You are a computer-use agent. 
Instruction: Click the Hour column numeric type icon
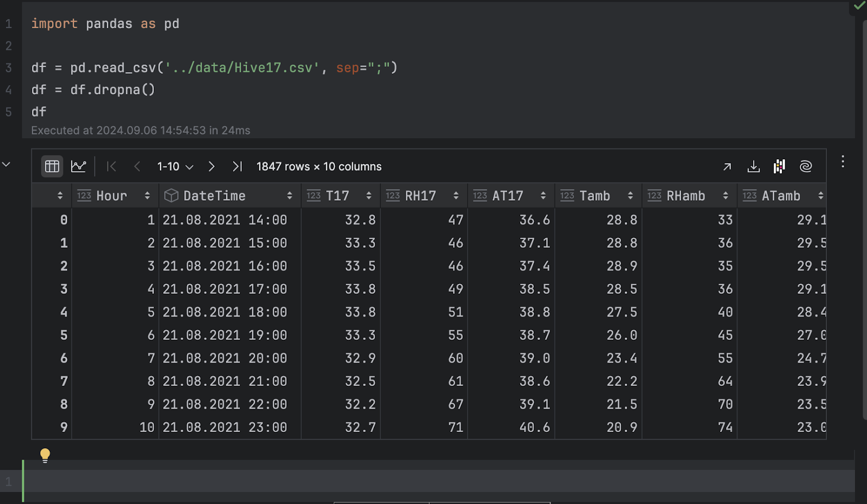coord(84,196)
